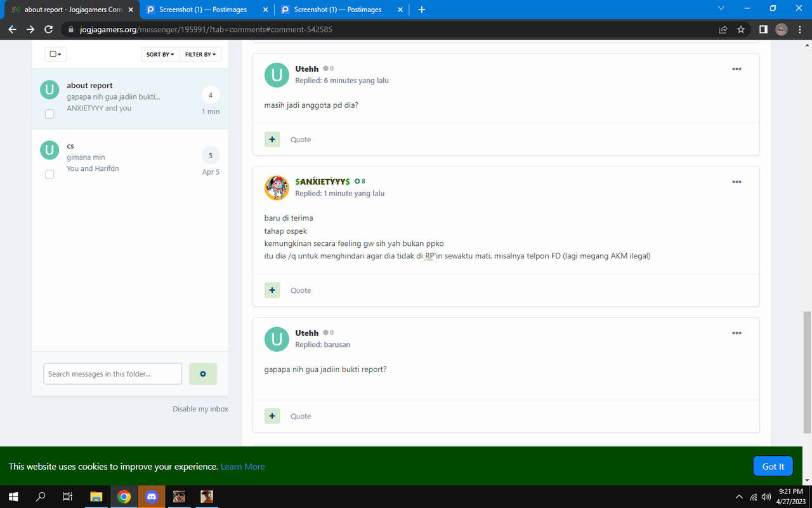Click the share page icon in address bar
This screenshot has width=812, height=508.
(x=723, y=29)
